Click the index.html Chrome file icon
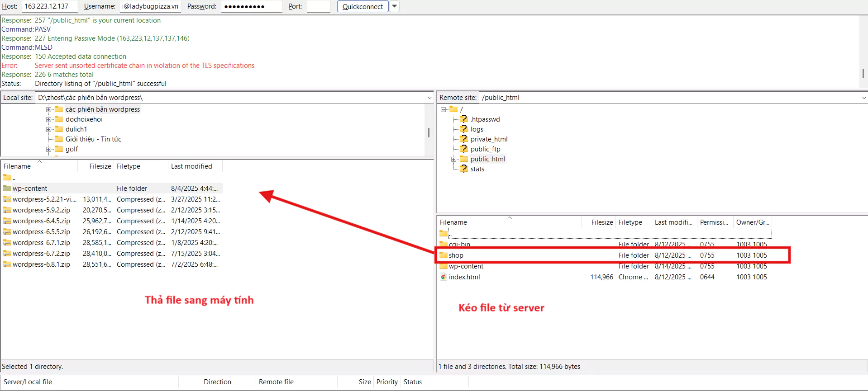The height and width of the screenshot is (391, 868). pyautogui.click(x=444, y=277)
